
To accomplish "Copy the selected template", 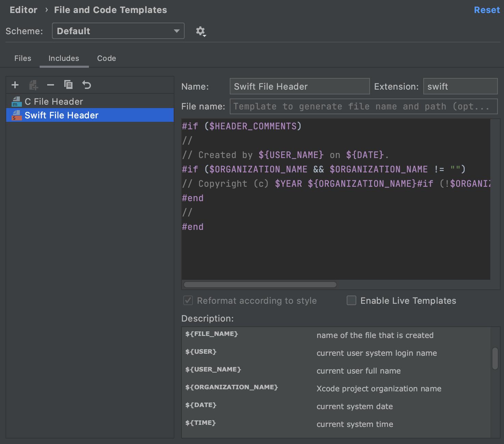I will (68, 84).
